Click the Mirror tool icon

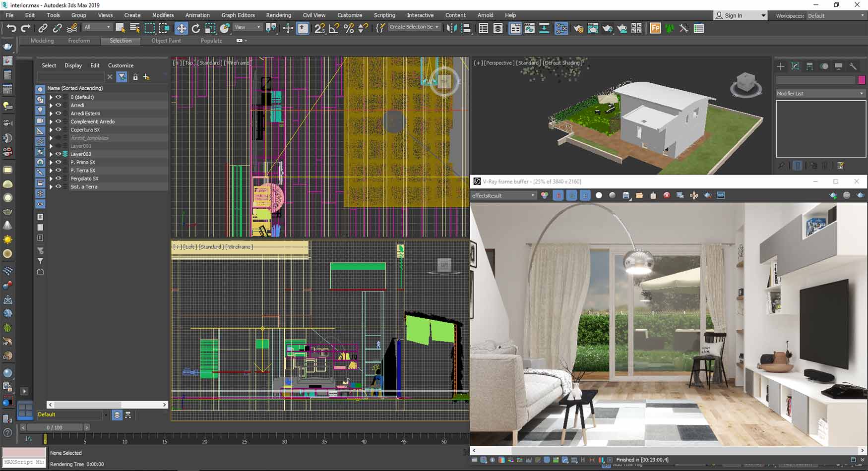[451, 28]
